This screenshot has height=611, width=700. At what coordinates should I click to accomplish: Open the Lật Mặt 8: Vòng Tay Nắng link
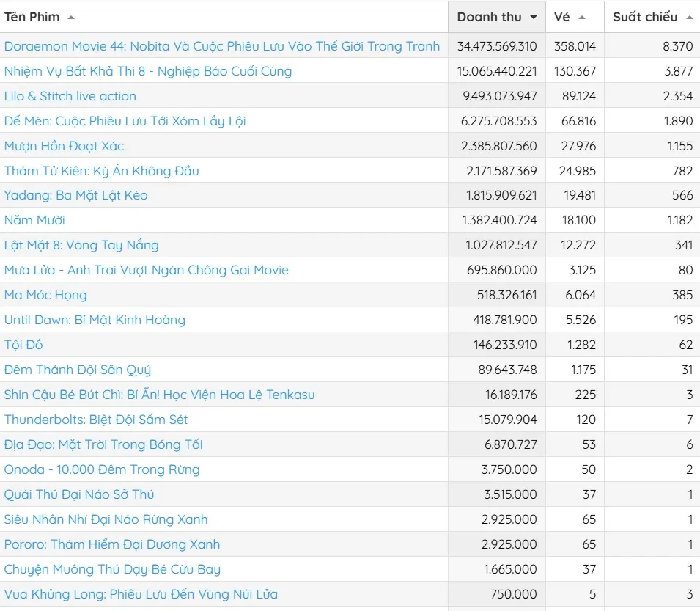[x=81, y=245]
